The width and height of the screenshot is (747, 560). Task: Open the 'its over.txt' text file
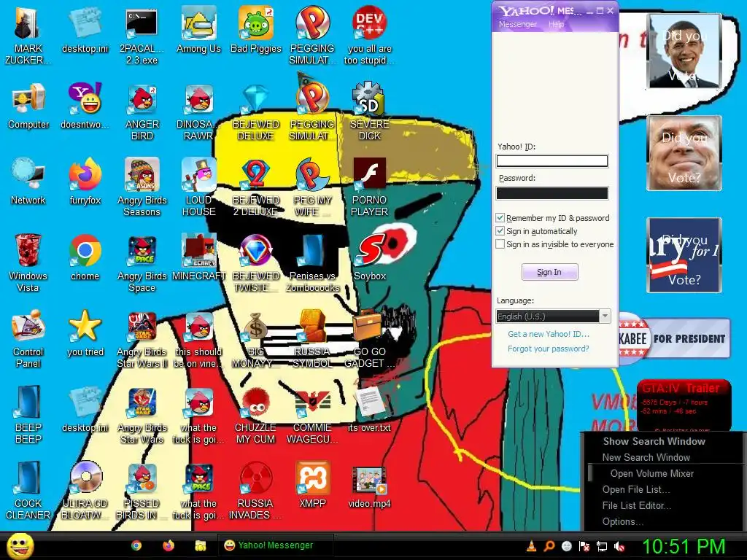(x=369, y=410)
